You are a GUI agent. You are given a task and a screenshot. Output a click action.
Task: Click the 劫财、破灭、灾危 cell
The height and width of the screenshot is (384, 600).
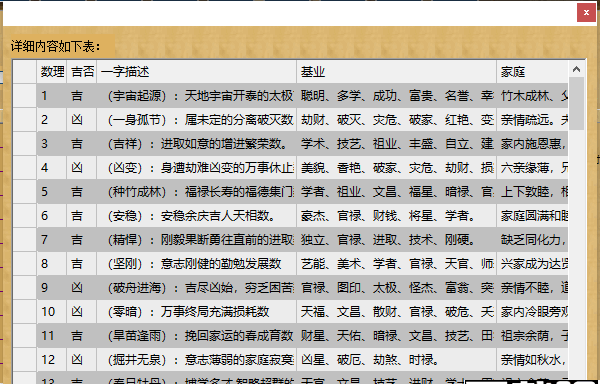click(396, 120)
